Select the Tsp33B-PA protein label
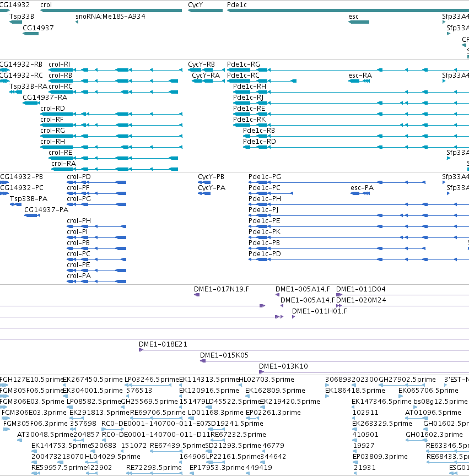Viewport: 469px width, 476px height. click(29, 199)
